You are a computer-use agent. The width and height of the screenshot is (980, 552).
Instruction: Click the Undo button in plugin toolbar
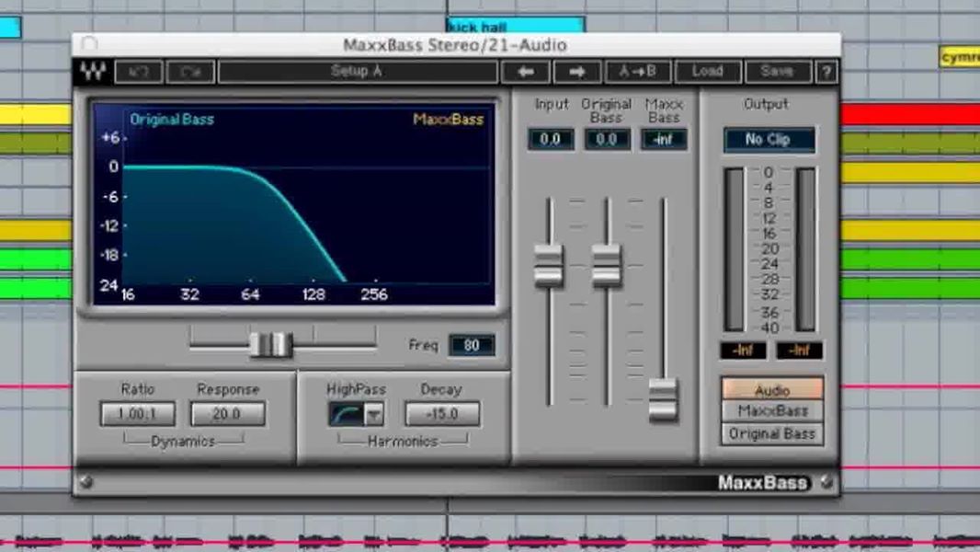click(x=138, y=71)
